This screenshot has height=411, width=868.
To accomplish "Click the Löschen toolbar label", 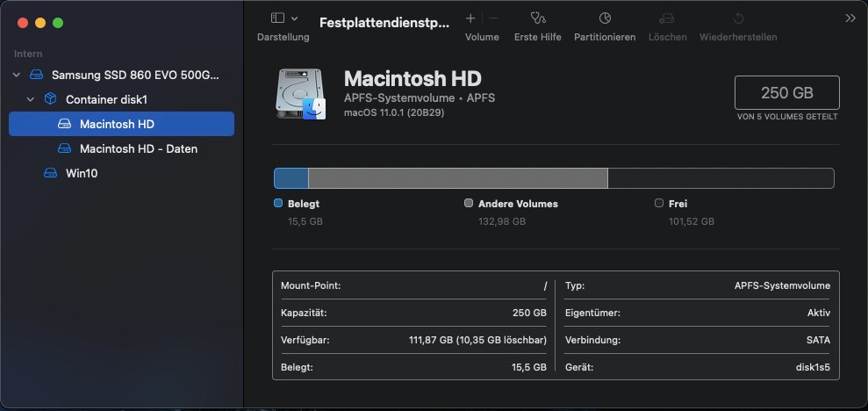I will click(x=668, y=37).
